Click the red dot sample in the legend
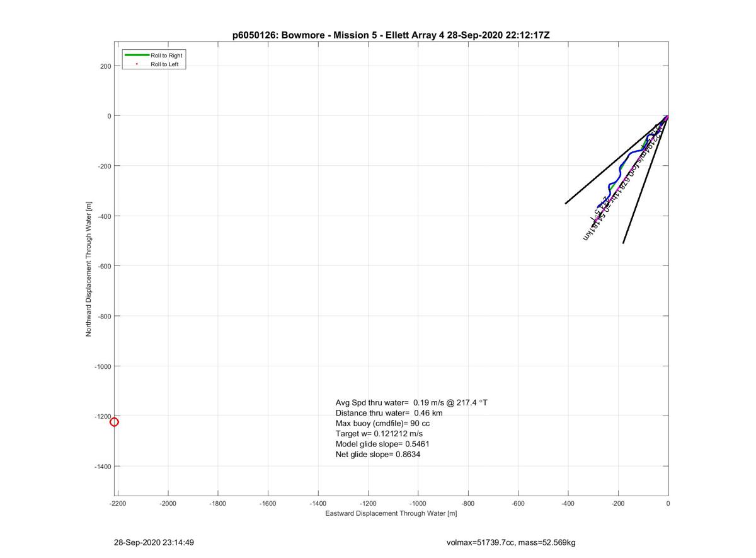 click(x=137, y=64)
